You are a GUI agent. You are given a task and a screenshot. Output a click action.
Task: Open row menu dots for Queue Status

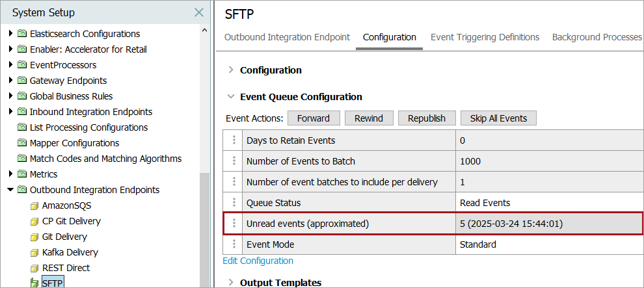tap(233, 202)
